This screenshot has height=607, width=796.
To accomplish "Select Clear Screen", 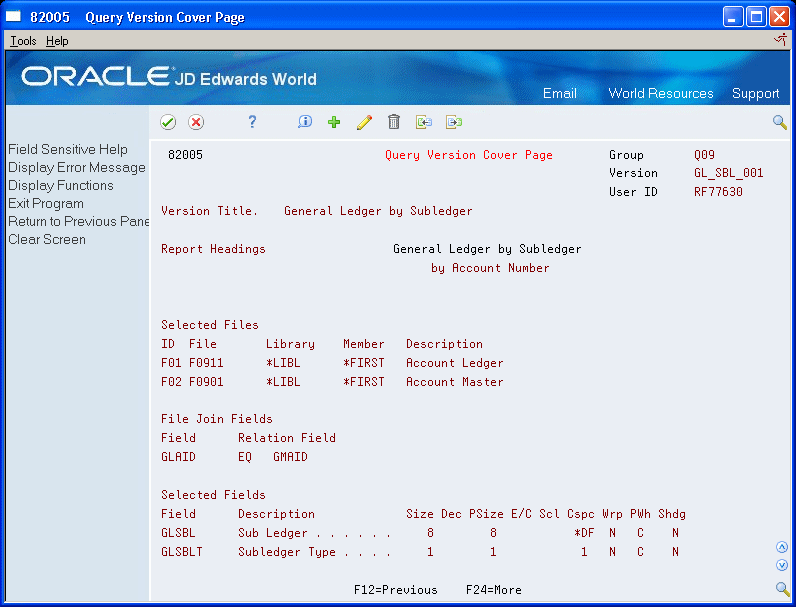I will tap(47, 239).
